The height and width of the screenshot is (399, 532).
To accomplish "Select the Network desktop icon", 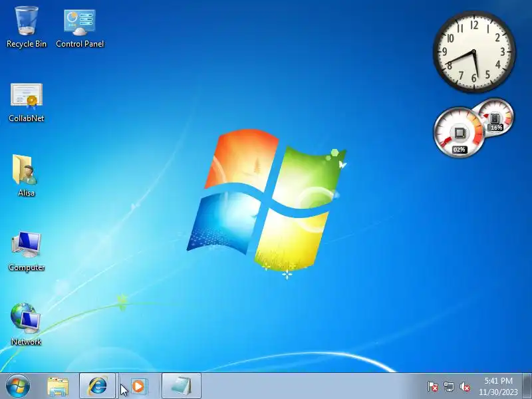I will point(26,325).
